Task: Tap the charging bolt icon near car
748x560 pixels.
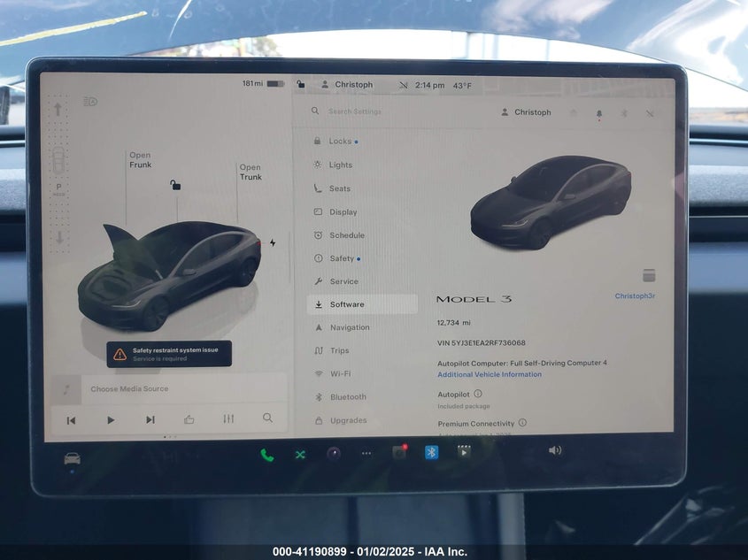Action: coord(273,242)
